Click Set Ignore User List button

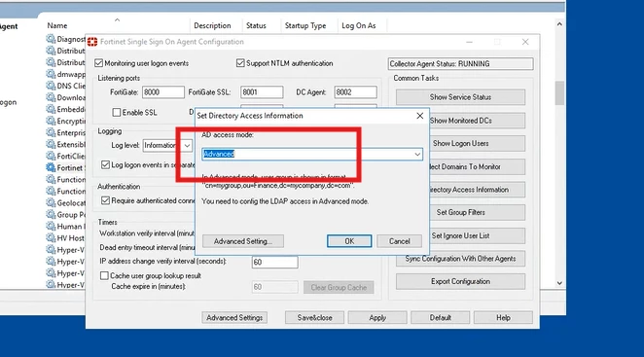click(x=478, y=235)
